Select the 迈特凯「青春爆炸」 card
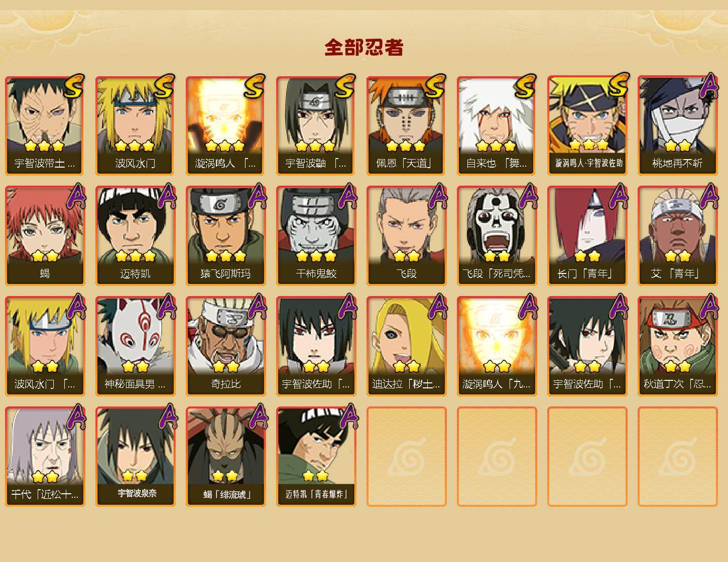This screenshot has width=728, height=562. coord(316,457)
